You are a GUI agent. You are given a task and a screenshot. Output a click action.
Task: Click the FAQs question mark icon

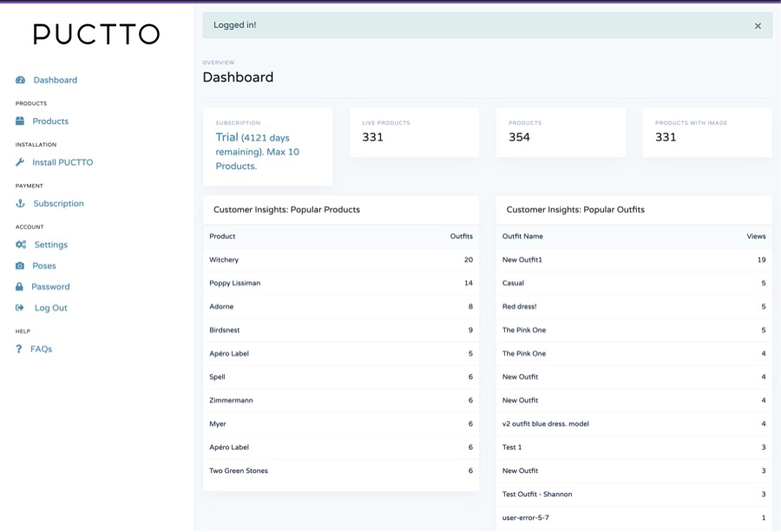[x=19, y=349]
